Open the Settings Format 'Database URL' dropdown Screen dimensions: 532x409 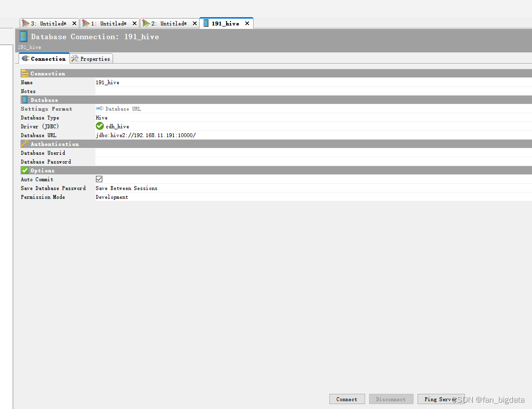point(314,109)
